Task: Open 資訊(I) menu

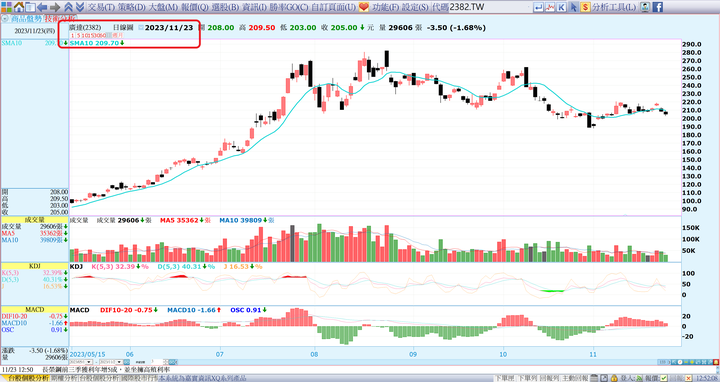Action: click(254, 7)
